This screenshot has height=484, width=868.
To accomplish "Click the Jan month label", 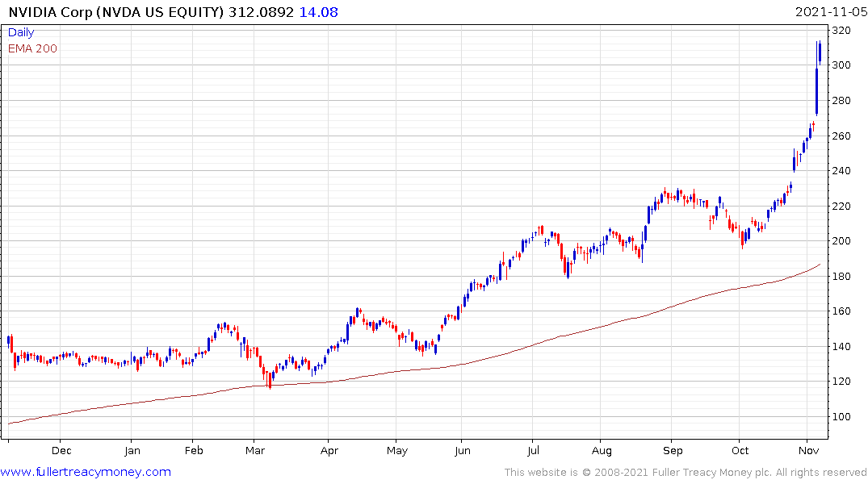I will pyautogui.click(x=132, y=450).
